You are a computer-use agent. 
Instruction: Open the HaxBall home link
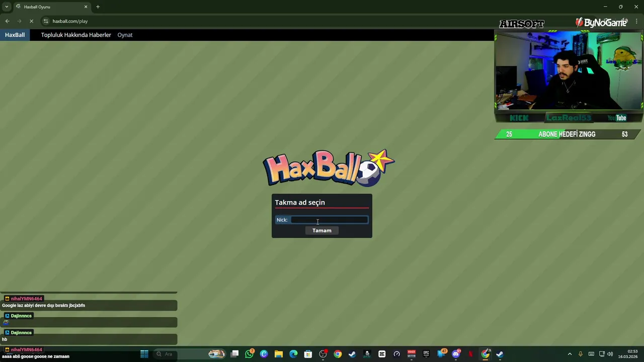coord(15,35)
